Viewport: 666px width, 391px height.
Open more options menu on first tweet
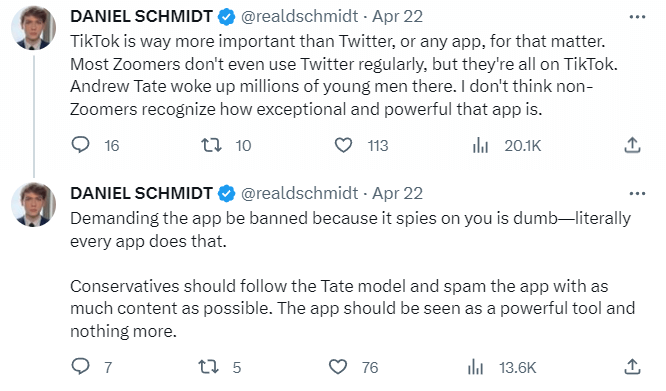pos(637,17)
